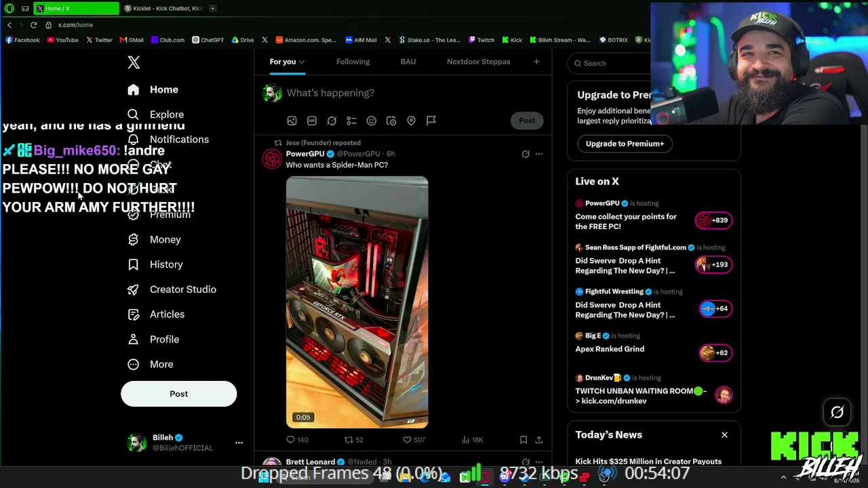Click Grok explain icon on PowerGPU post
Screen dimensions: 868x488
coord(526,154)
